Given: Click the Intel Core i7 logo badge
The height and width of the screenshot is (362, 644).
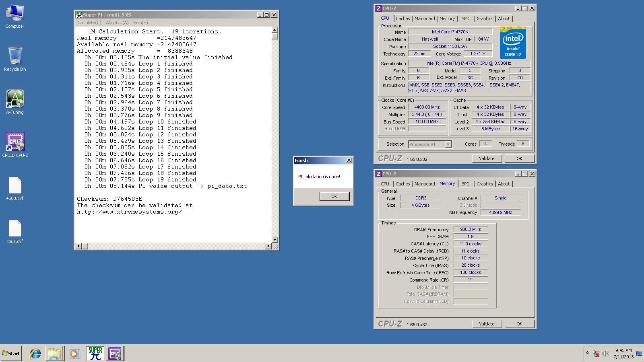Looking at the screenshot, I should (x=513, y=43).
